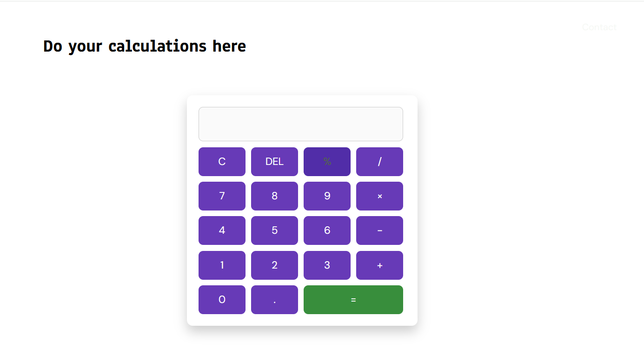Screen dimensions: 644x362
Task: Delete last digit using DEL
Action: [x=274, y=161]
